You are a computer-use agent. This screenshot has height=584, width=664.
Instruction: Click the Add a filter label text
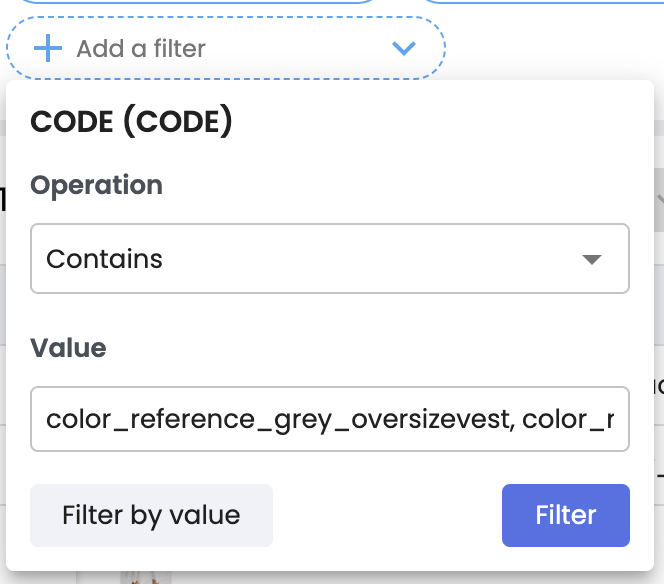(141, 48)
